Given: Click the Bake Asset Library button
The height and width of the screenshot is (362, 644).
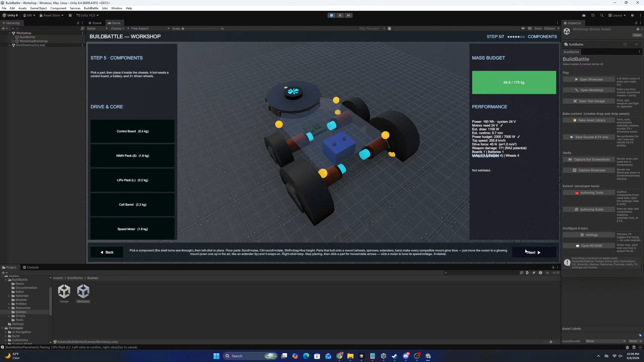Looking at the screenshot, I should pyautogui.click(x=589, y=120).
